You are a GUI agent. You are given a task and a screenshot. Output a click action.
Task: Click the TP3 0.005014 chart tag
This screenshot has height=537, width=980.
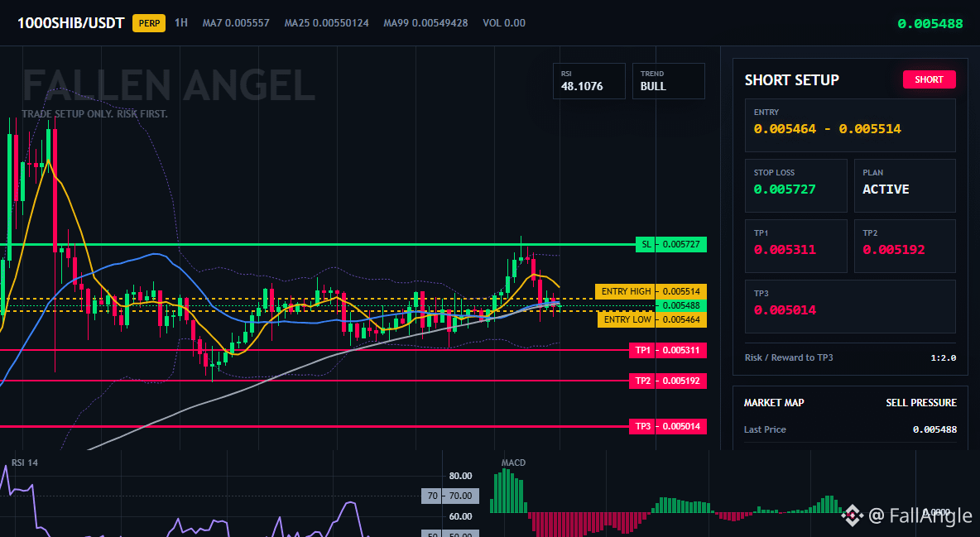pyautogui.click(x=667, y=426)
